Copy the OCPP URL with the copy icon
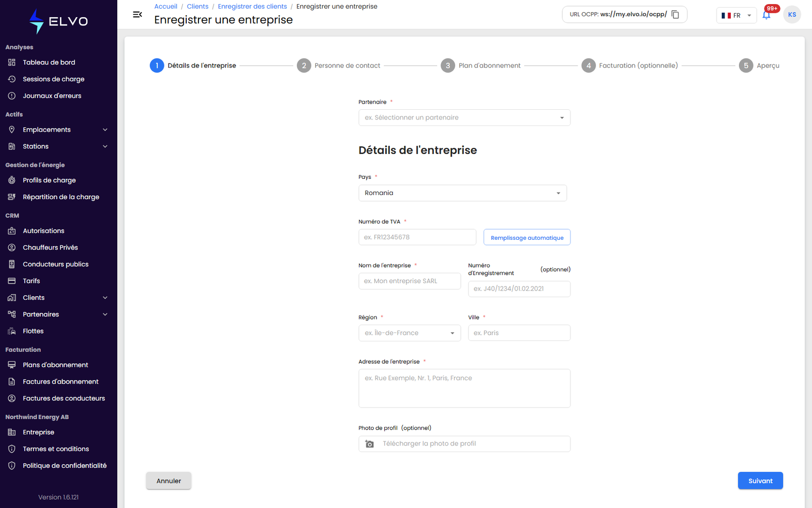The width and height of the screenshot is (812, 508). tap(675, 14)
